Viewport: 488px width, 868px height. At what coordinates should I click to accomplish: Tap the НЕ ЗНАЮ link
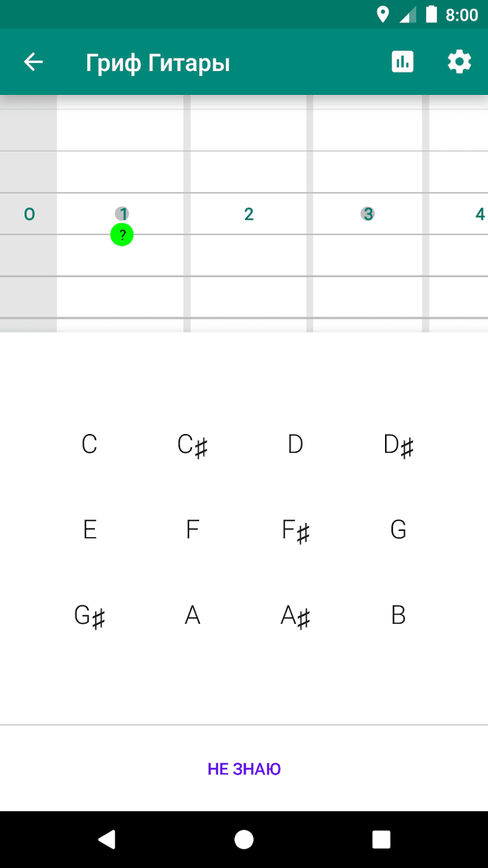click(244, 769)
